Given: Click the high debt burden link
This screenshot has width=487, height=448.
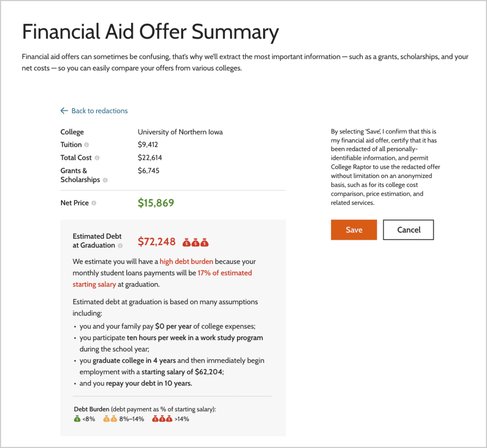Looking at the screenshot, I should click(186, 262).
